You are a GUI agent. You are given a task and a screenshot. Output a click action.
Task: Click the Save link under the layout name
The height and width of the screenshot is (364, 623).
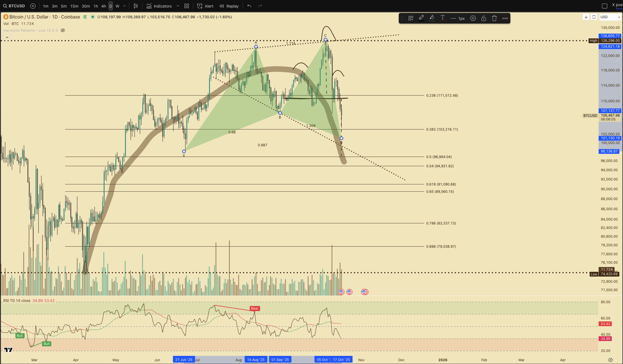pyautogui.click(x=619, y=9)
